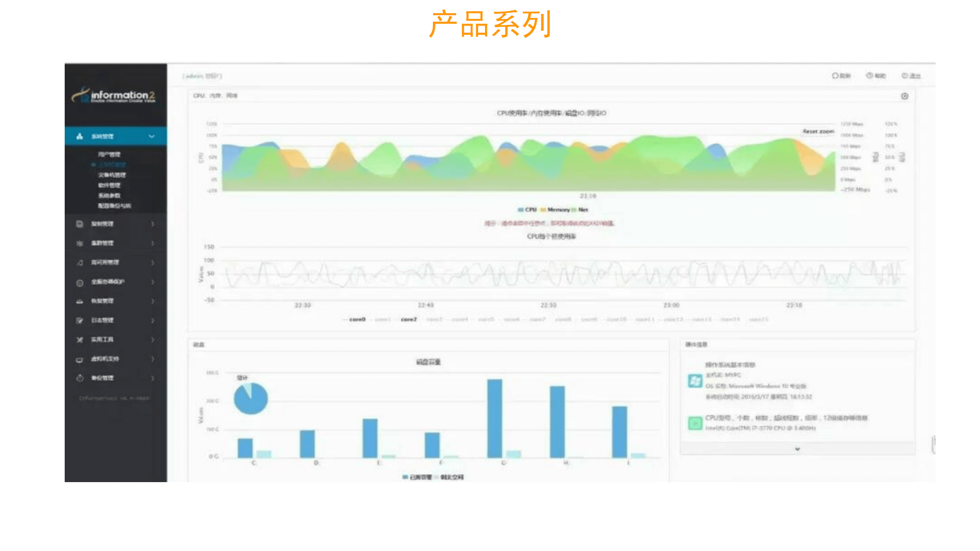
Task: Click the 集群管理 cluster icon
Action: click(x=79, y=243)
